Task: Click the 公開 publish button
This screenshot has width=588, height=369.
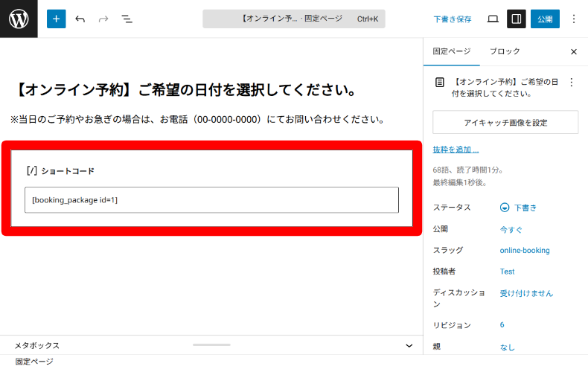Action: tap(545, 19)
